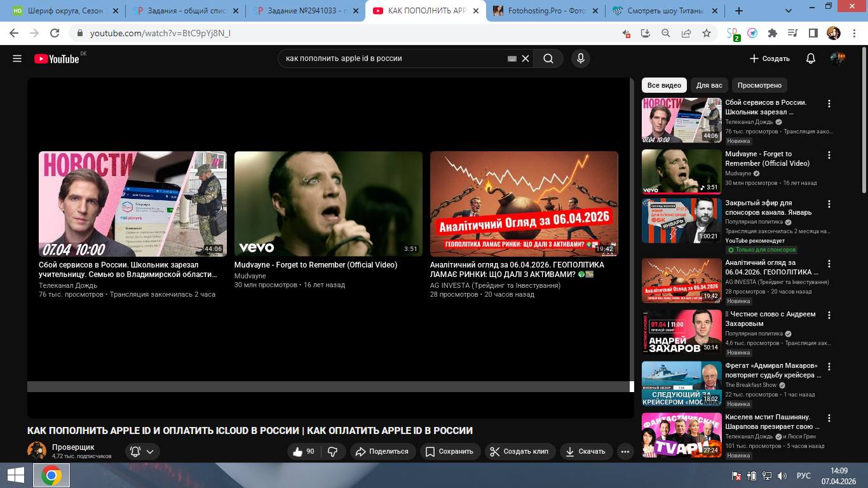Dislike the video with thumbs down
The width and height of the screenshot is (868, 488).
point(332,451)
